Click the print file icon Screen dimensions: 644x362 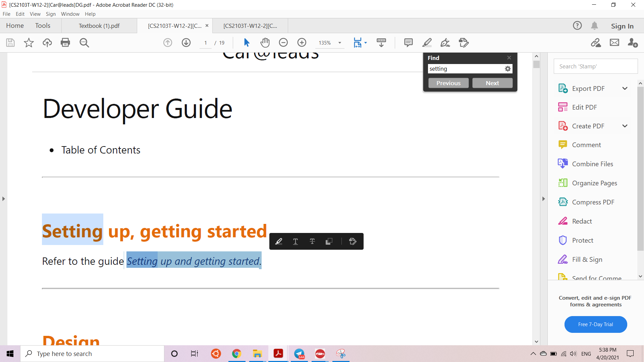pos(65,43)
